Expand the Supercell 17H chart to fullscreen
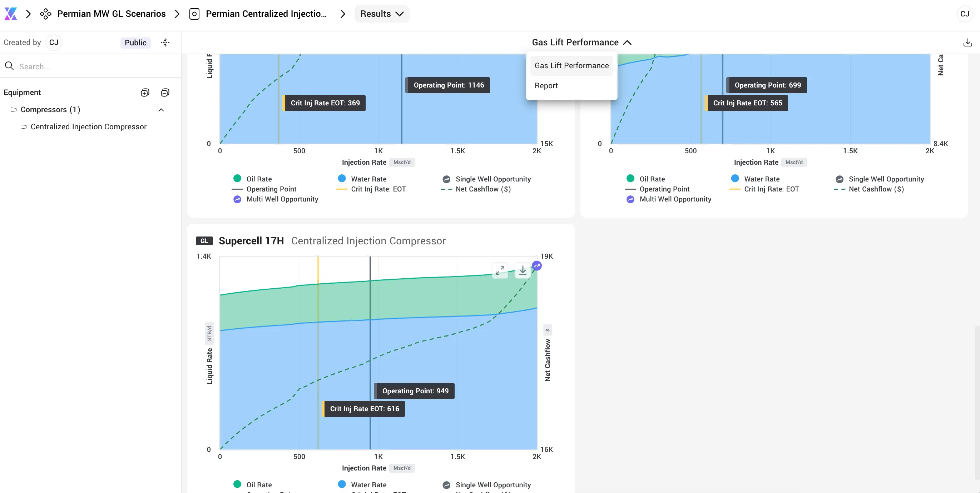This screenshot has width=980, height=493. coord(500,270)
